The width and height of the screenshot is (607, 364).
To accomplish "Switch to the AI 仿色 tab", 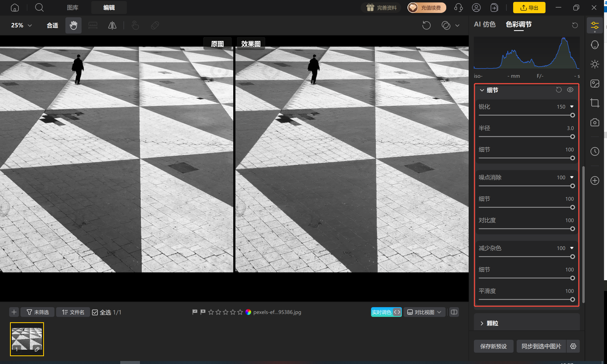I will (485, 24).
